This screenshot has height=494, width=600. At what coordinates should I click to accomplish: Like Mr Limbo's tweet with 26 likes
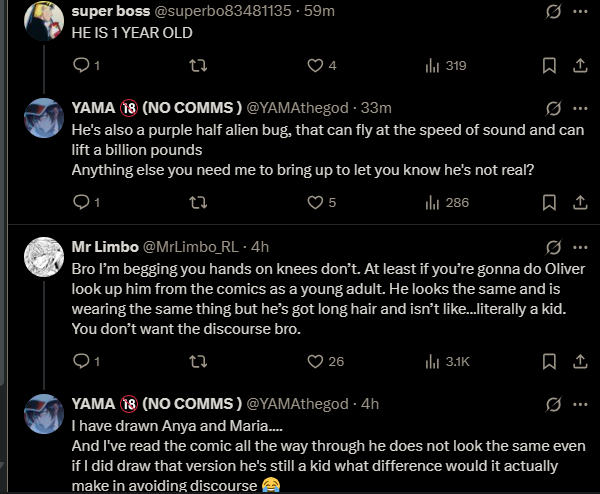pyautogui.click(x=326, y=361)
